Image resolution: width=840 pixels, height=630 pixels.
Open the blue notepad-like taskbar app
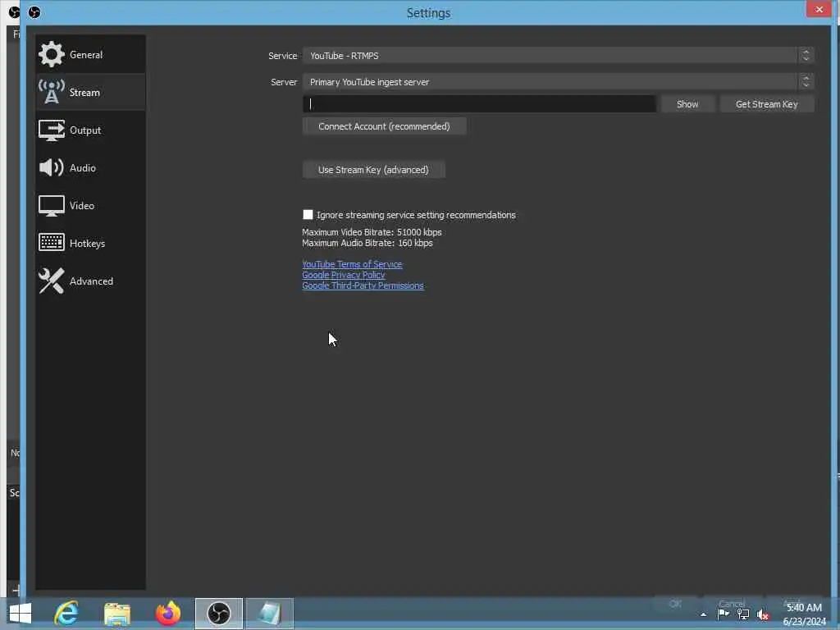tap(269, 614)
